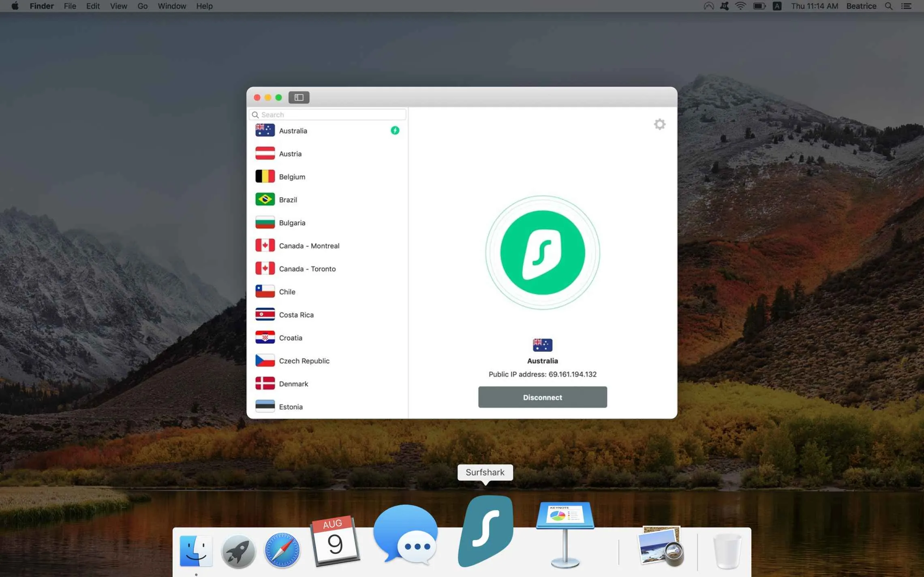This screenshot has width=924, height=577.
Task: Click the Czech Republic flag icon
Action: pyautogui.click(x=265, y=361)
